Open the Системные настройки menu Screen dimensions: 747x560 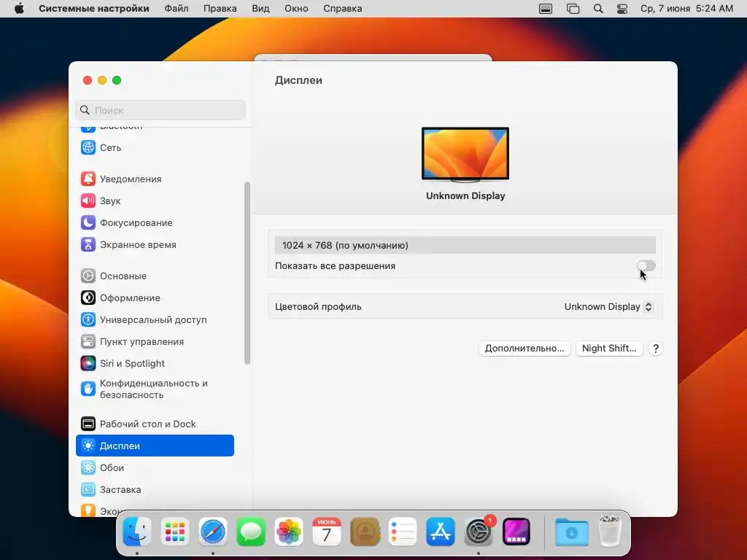click(x=94, y=9)
